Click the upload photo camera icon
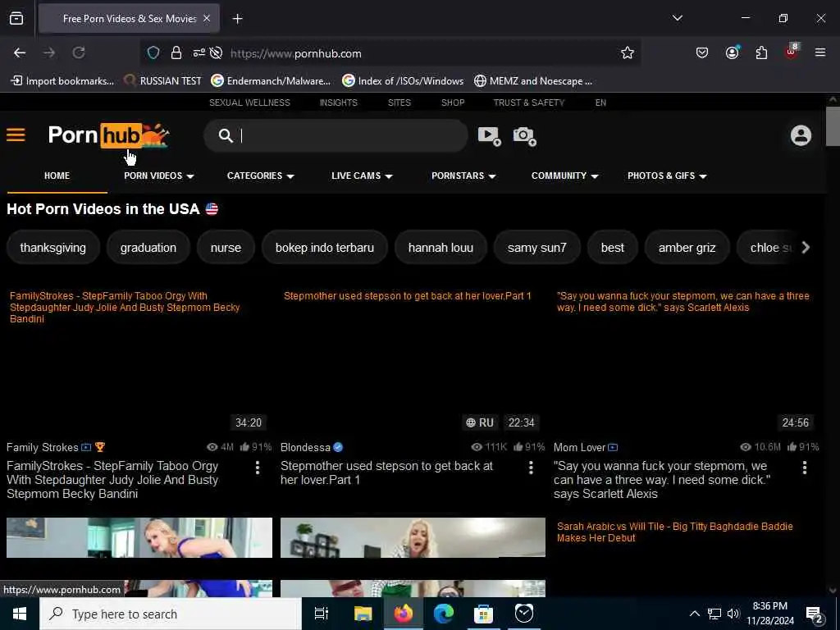Image resolution: width=840 pixels, height=630 pixels. coord(524,136)
